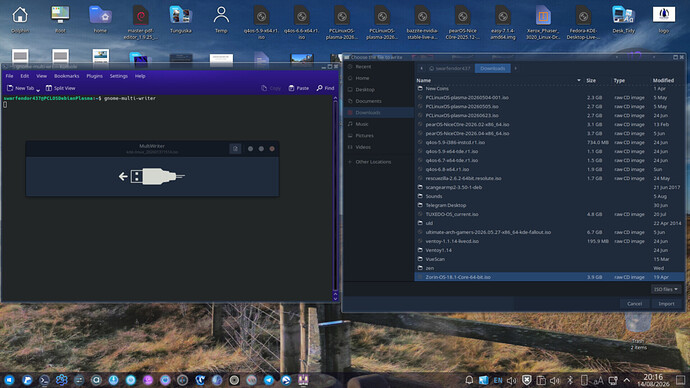Open Konsole Plugins menu
690x388 pixels.
94,76
